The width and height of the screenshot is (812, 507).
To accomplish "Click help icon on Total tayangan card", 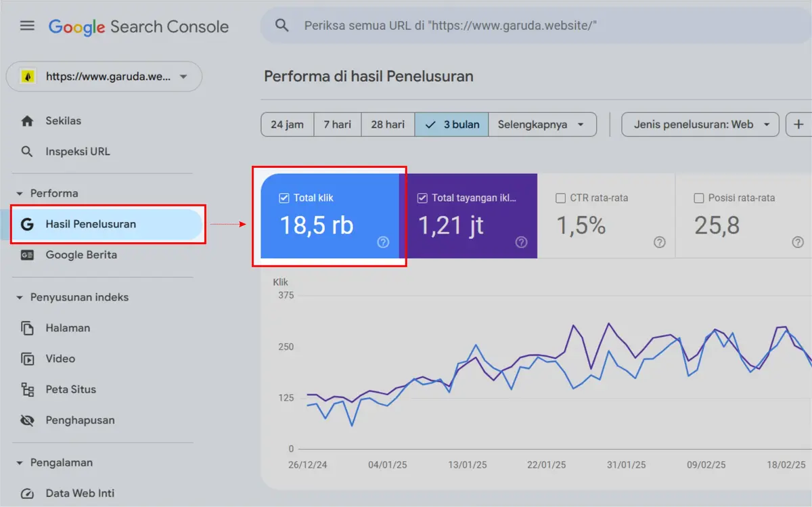I will click(521, 242).
